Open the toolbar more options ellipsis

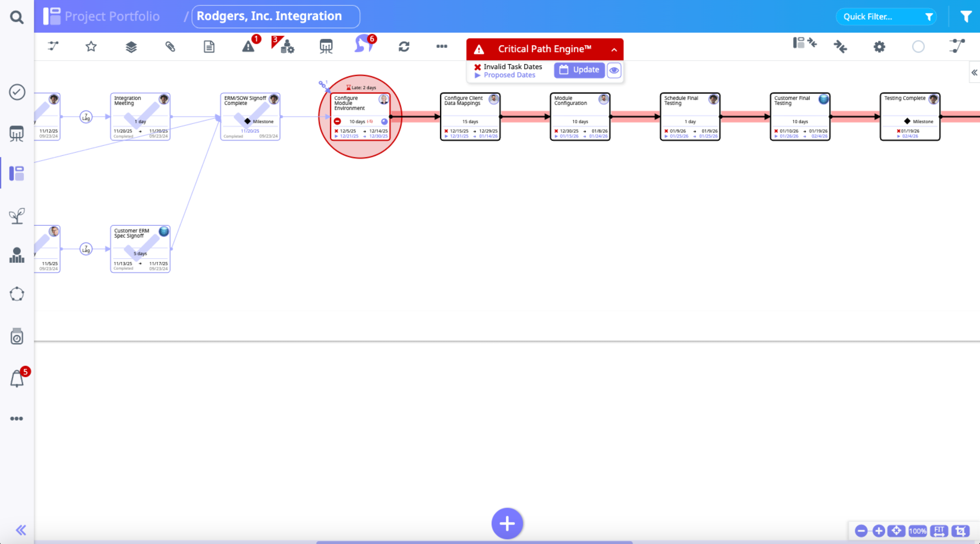pyautogui.click(x=441, y=46)
